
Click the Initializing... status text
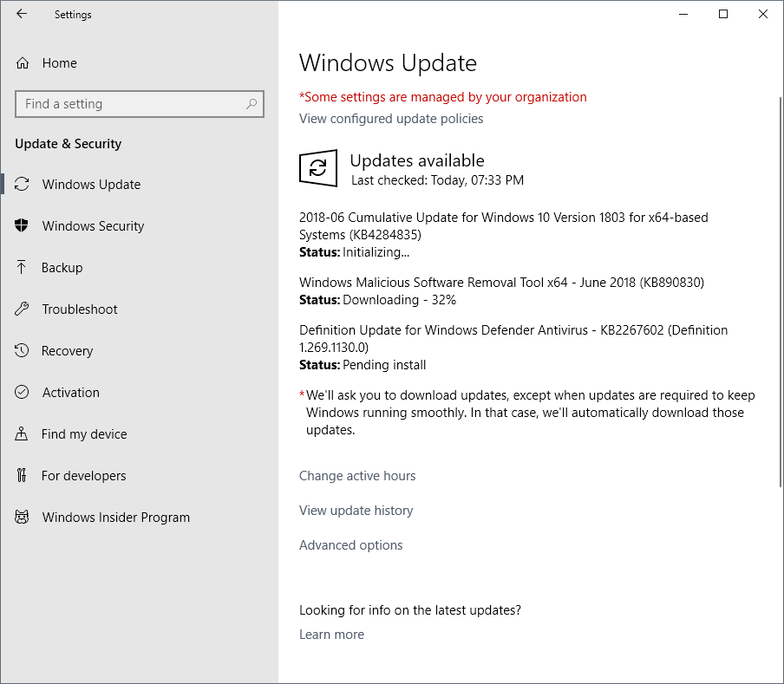(x=376, y=252)
